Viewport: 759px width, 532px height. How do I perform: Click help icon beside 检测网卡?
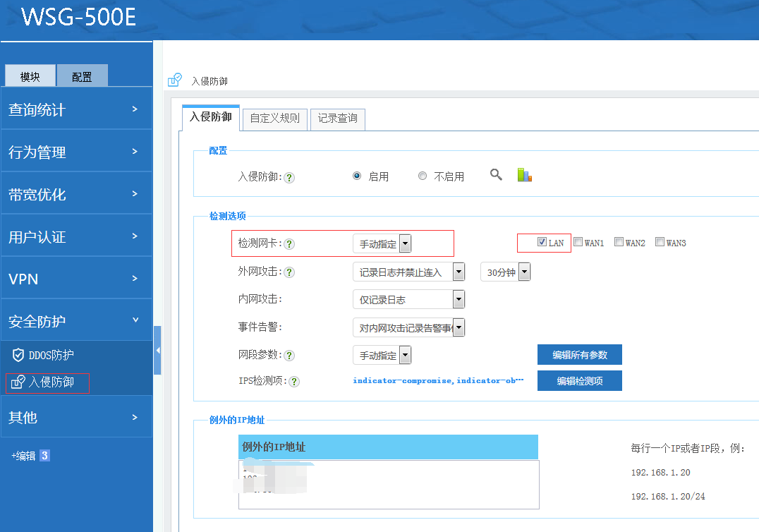click(x=289, y=244)
